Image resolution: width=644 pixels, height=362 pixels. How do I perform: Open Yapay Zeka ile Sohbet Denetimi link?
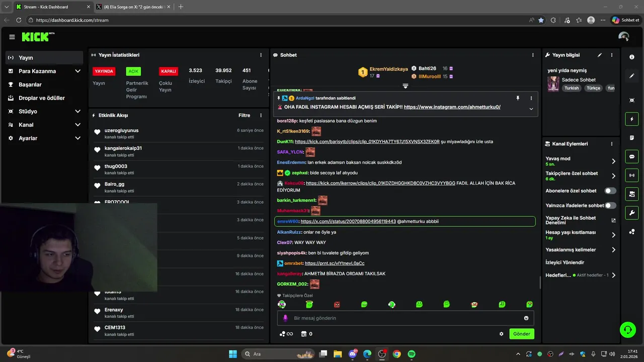581,220
